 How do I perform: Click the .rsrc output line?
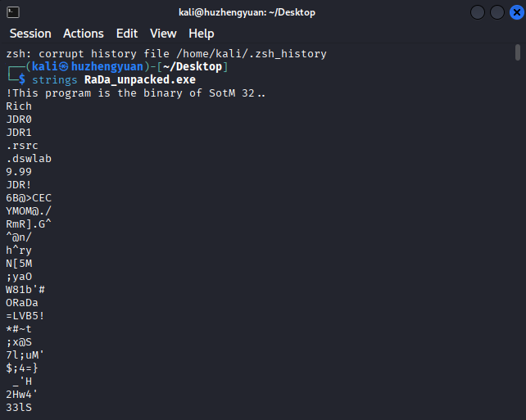[22, 146]
